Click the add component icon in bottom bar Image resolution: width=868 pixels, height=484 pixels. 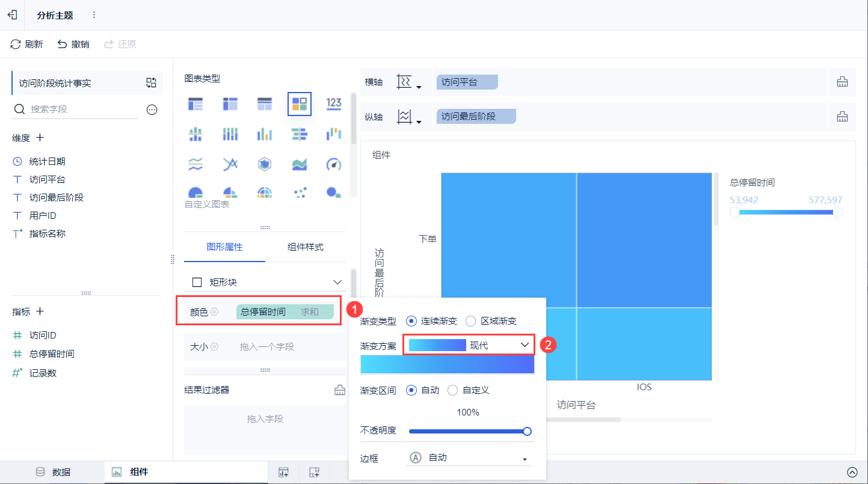[283, 472]
